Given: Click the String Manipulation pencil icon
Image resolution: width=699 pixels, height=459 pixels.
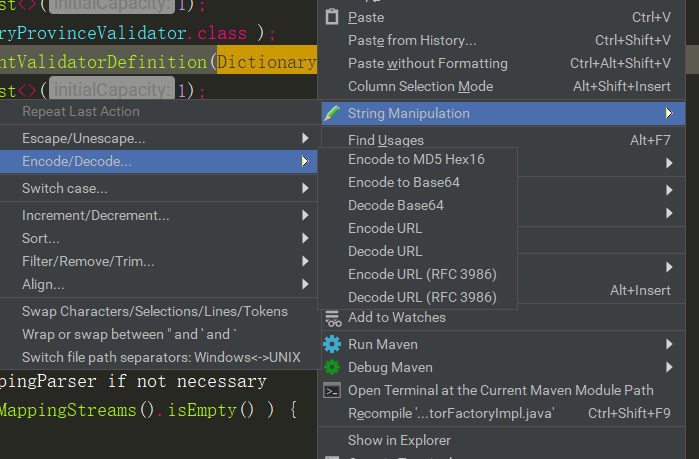Looking at the screenshot, I should pyautogui.click(x=332, y=113).
